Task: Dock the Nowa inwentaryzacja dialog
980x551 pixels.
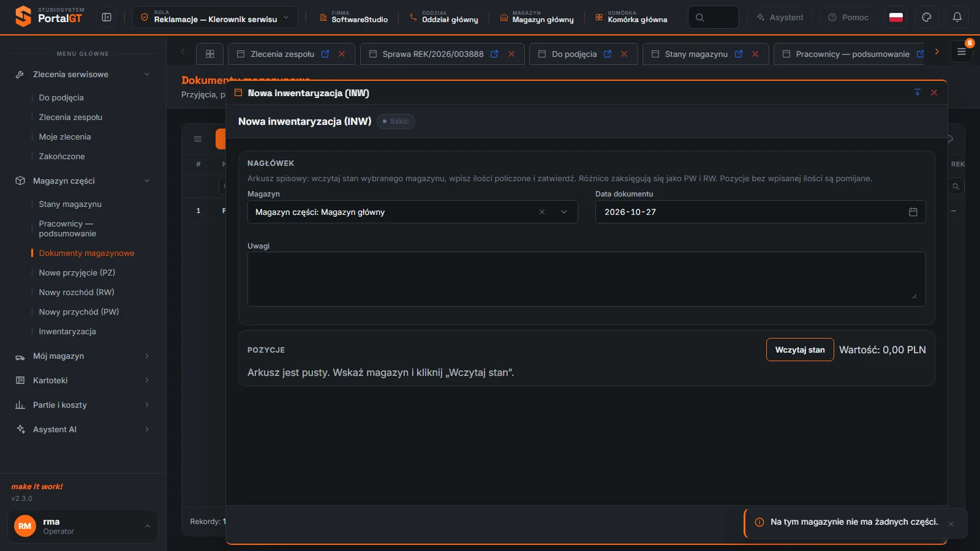Action: (x=918, y=92)
